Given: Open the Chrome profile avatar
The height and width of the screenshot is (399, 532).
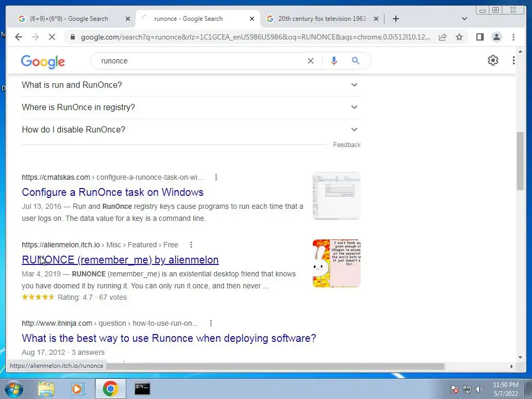Looking at the screenshot, I should 496,37.
